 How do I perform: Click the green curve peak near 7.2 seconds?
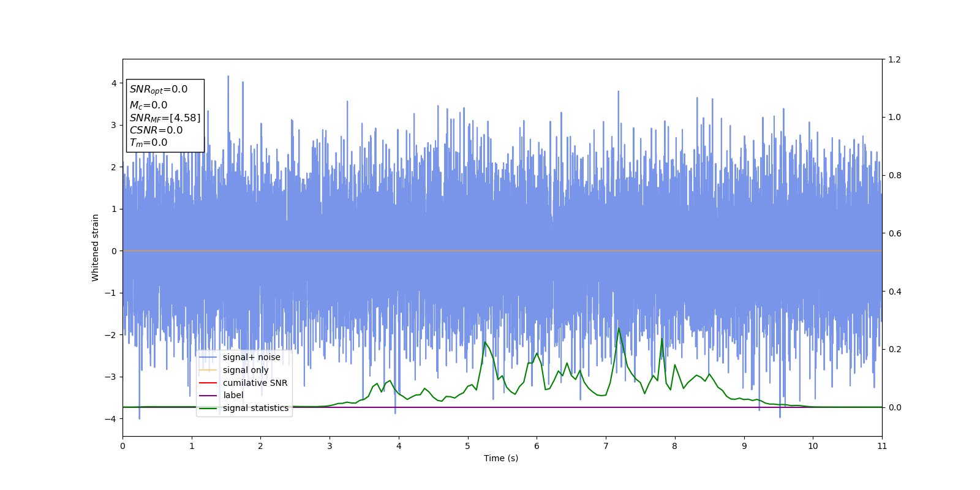[x=619, y=328]
